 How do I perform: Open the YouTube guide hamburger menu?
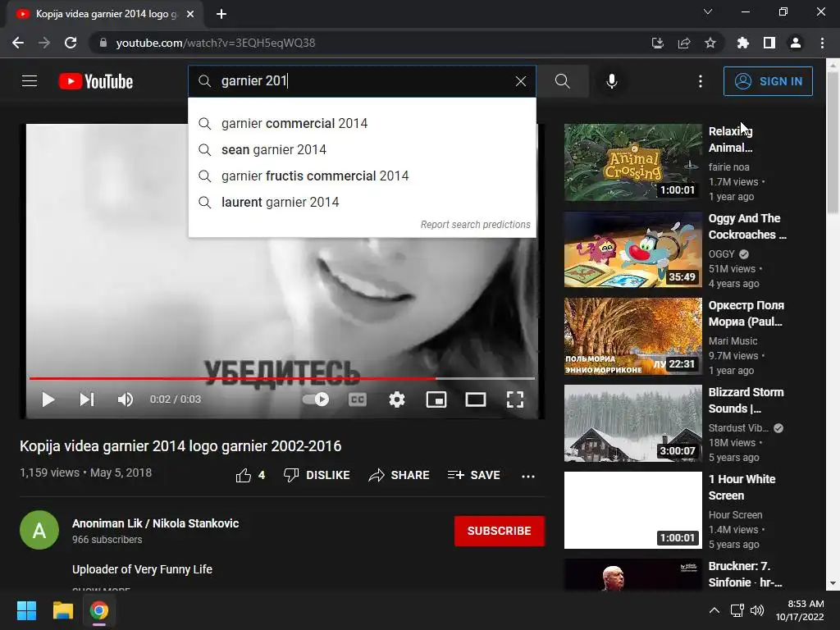pos(30,81)
